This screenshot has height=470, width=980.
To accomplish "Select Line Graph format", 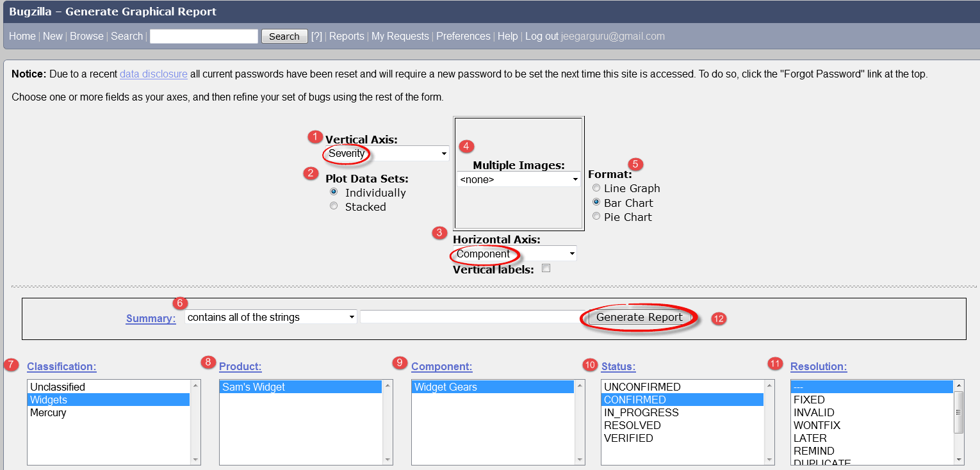I will point(596,188).
